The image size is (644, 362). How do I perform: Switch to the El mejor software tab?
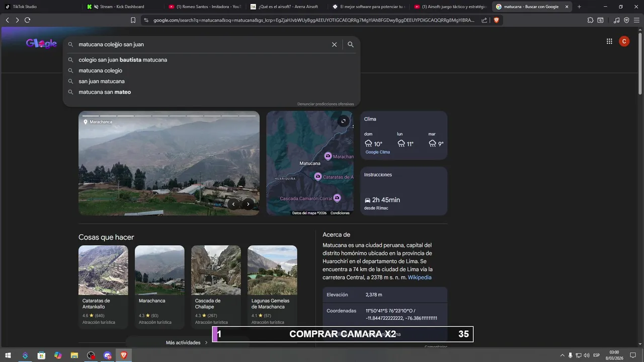[x=369, y=7]
